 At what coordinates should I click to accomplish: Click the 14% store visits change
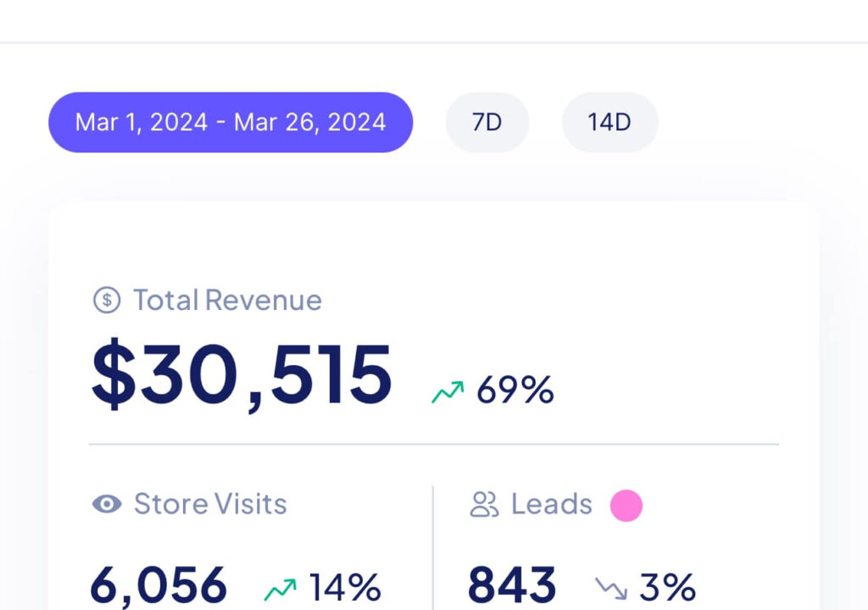coord(345,587)
